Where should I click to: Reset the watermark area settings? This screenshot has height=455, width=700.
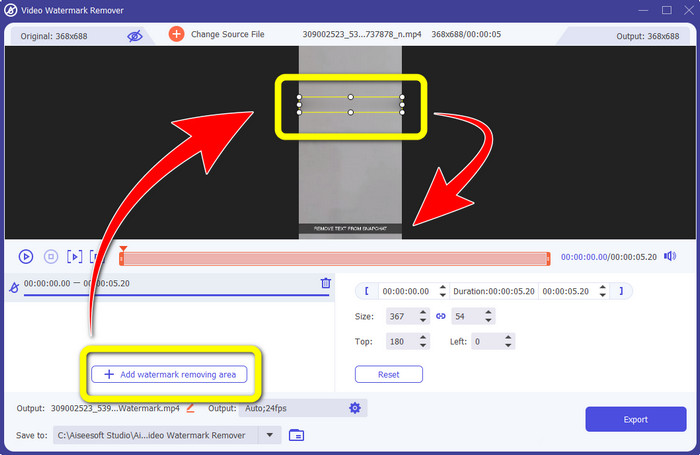pos(388,374)
